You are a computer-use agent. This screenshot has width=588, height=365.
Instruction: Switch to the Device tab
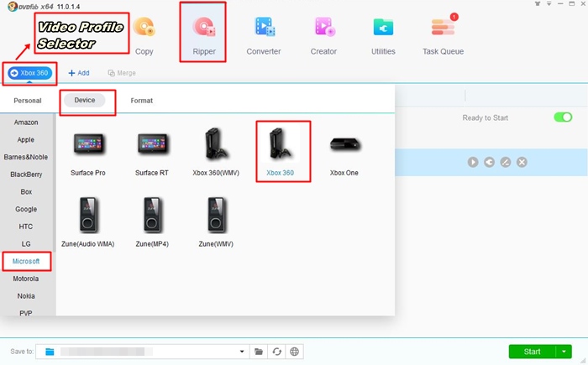pos(84,100)
